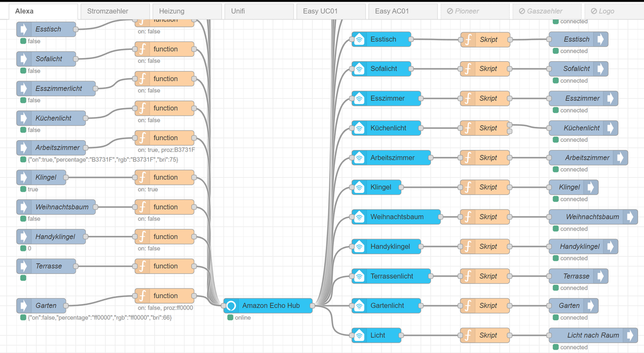Click input arrow icon of left Garten node
The width and height of the screenshot is (644, 353).
coord(24,306)
